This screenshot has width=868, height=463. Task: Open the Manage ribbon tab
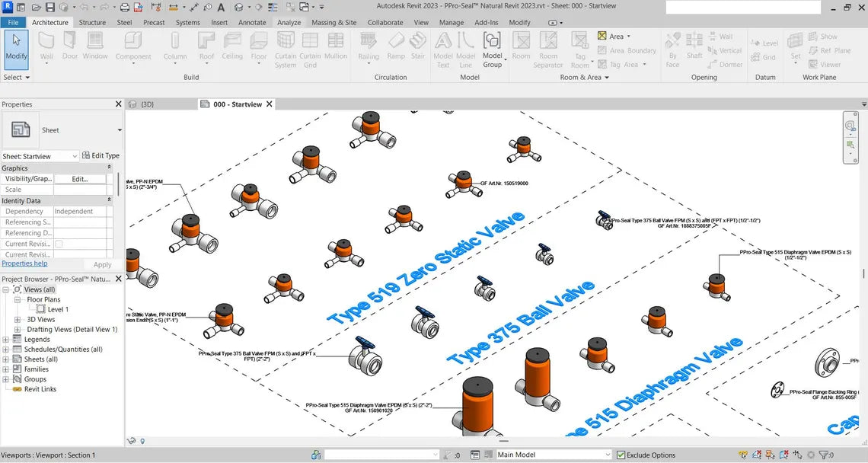[452, 22]
